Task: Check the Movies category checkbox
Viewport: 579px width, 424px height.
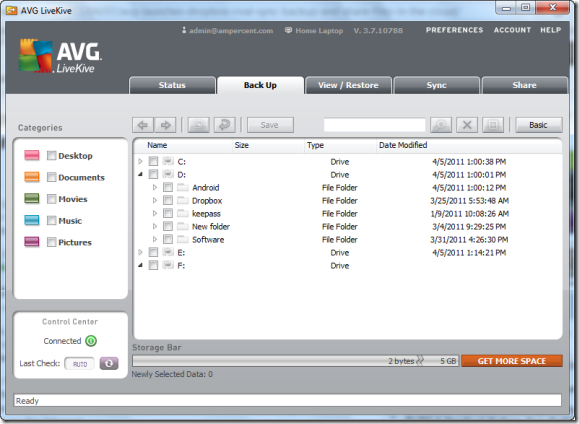Action: point(51,199)
